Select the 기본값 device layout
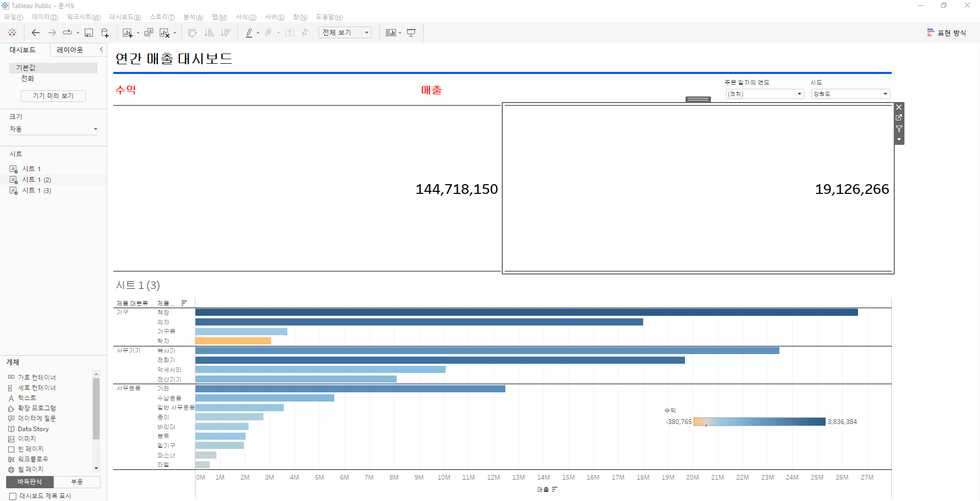This screenshot has width=980, height=501. (x=53, y=68)
